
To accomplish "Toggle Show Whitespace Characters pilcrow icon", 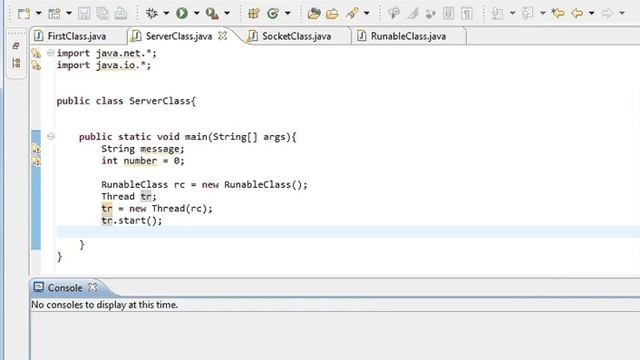I will point(467,13).
